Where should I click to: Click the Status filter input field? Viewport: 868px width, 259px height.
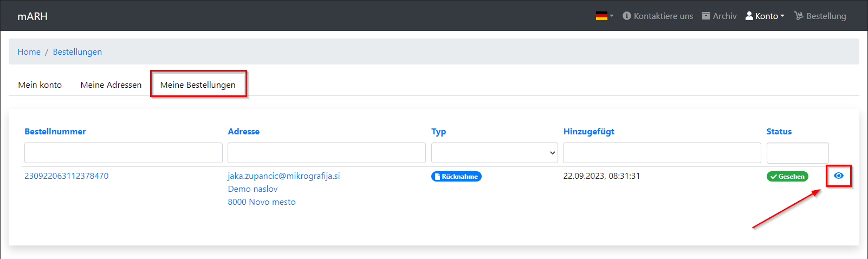pyautogui.click(x=797, y=153)
